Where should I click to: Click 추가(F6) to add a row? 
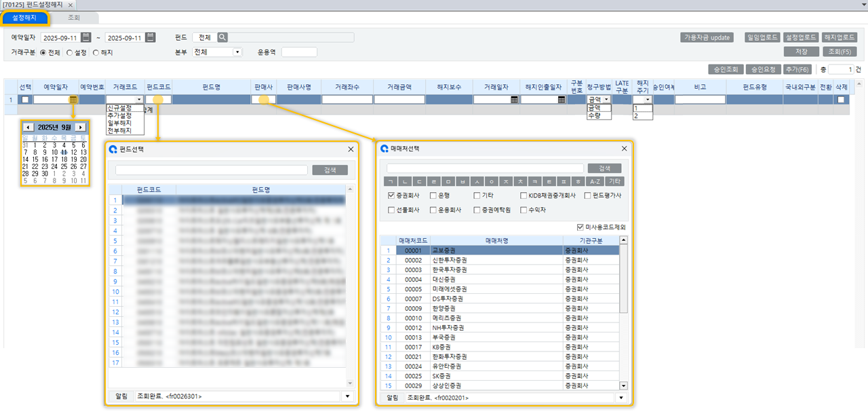coord(797,69)
